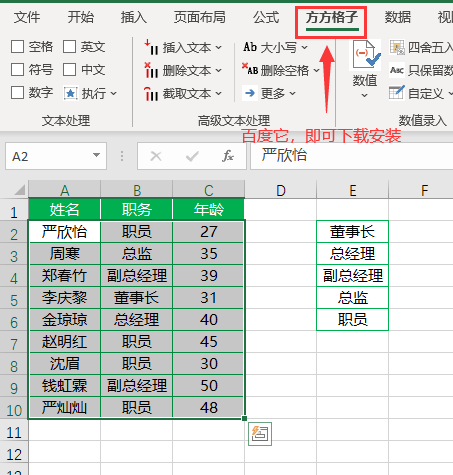The height and width of the screenshot is (475, 453).
Task: Select column D header
Action: (281, 190)
